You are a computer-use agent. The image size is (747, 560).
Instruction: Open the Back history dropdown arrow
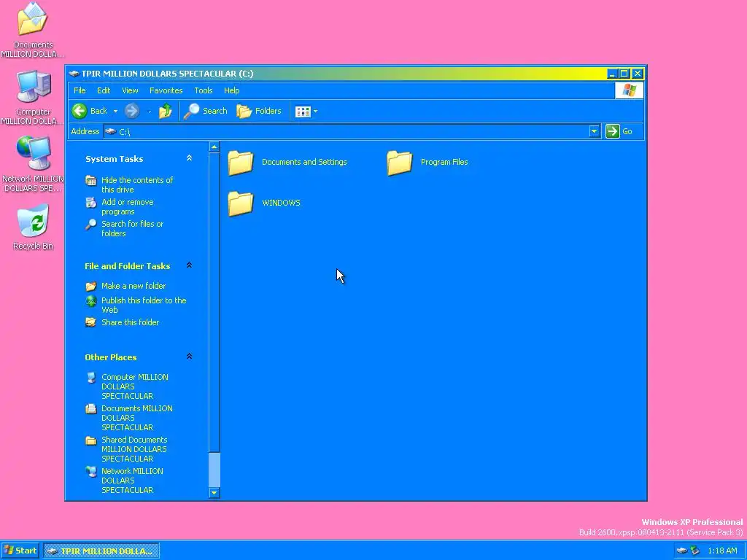click(115, 112)
